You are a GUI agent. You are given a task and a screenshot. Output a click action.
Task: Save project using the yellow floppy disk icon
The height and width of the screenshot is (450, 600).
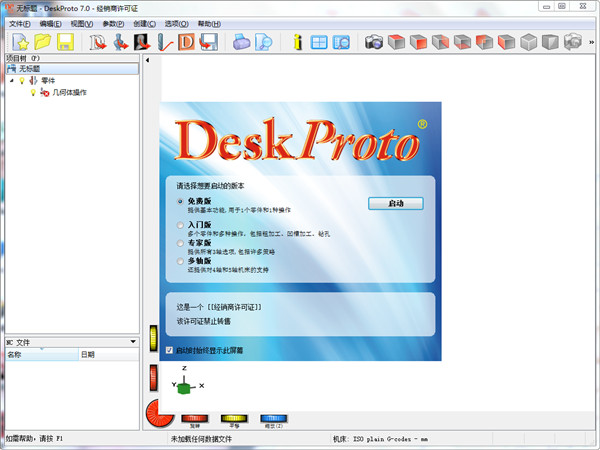click(65, 42)
